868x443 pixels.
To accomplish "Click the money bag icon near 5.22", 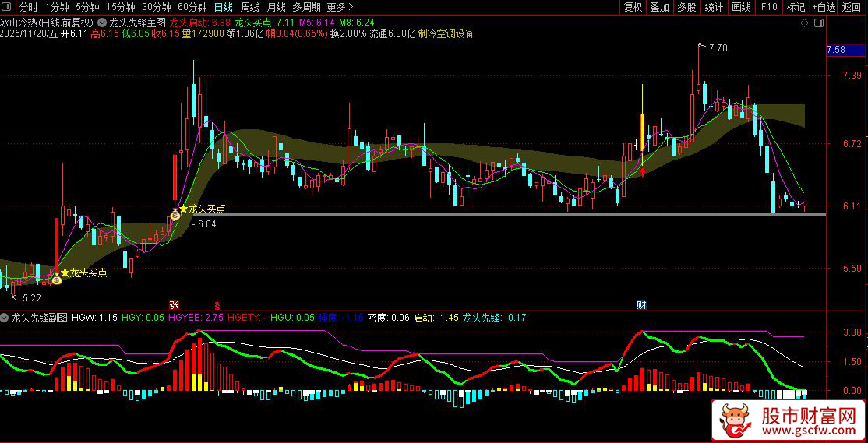I will click(57, 279).
